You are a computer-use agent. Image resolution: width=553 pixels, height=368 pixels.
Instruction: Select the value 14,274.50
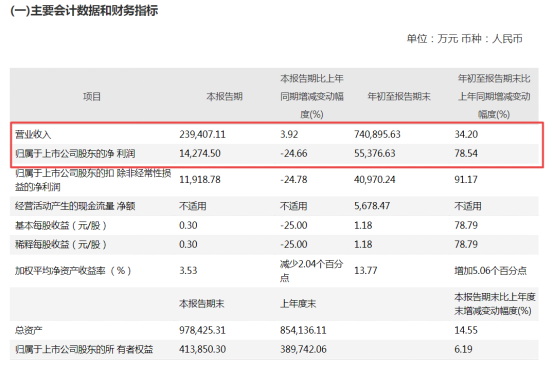pyautogui.click(x=200, y=153)
